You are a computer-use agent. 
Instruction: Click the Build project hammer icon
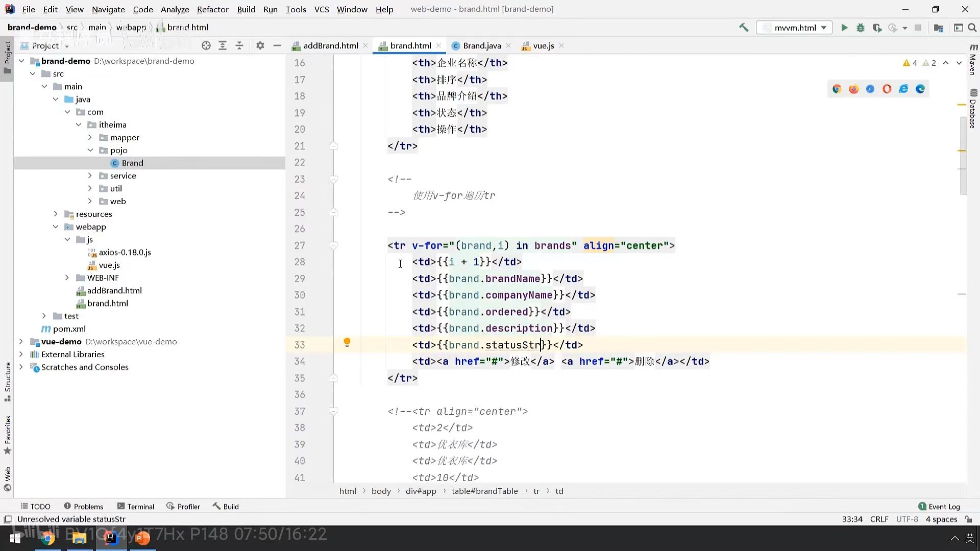click(744, 28)
